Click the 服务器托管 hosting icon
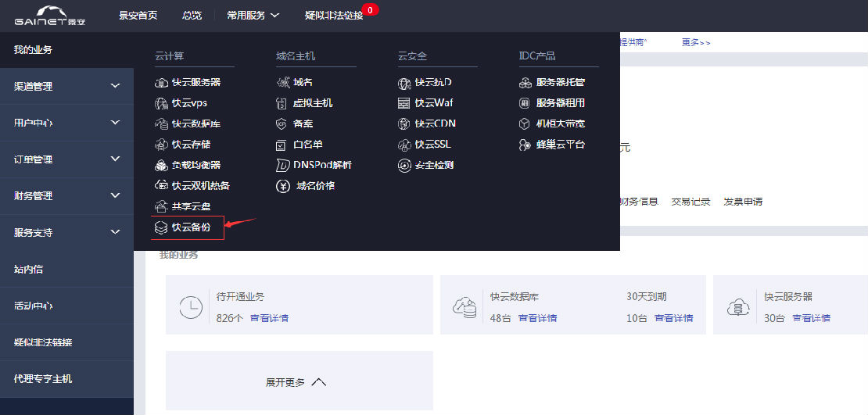The height and width of the screenshot is (415, 868). [525, 82]
